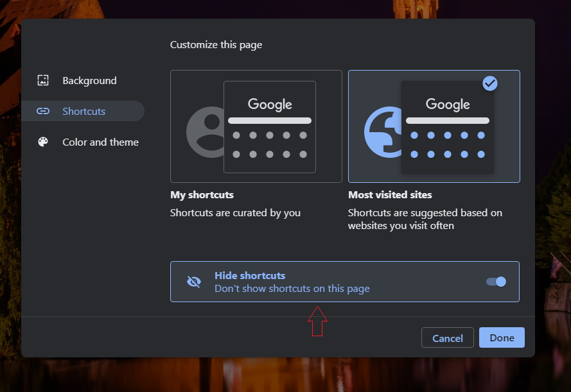Turn off the Hide shortcuts switch

click(496, 282)
